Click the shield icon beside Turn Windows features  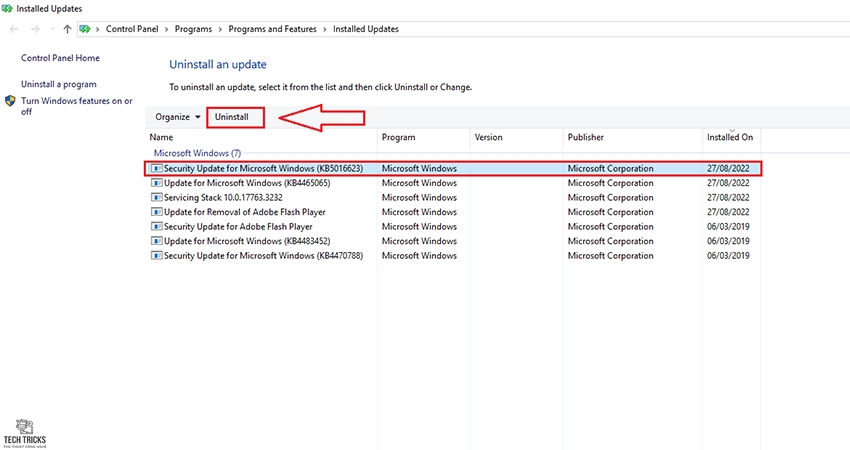point(10,101)
